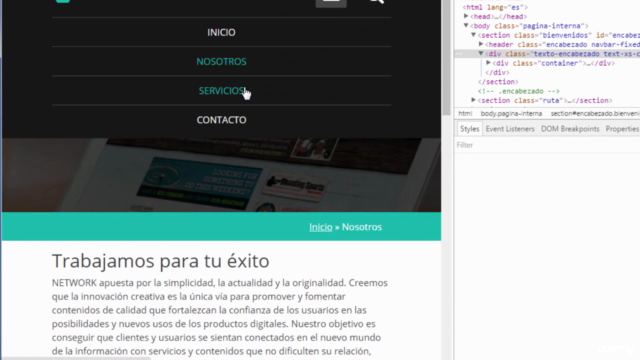
Task: Click the Trabajamos para tu éxito heading
Action: (160, 261)
